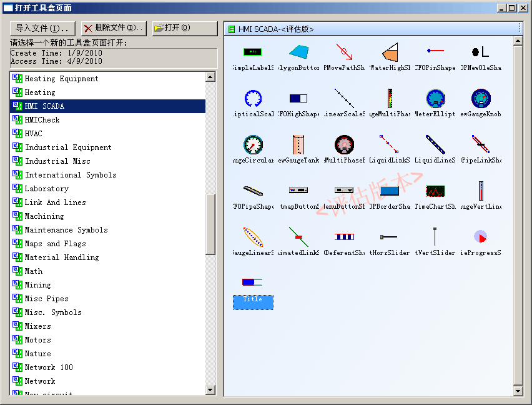Select the pie progress shape icon
This screenshot has width=532, height=405.
480,237
